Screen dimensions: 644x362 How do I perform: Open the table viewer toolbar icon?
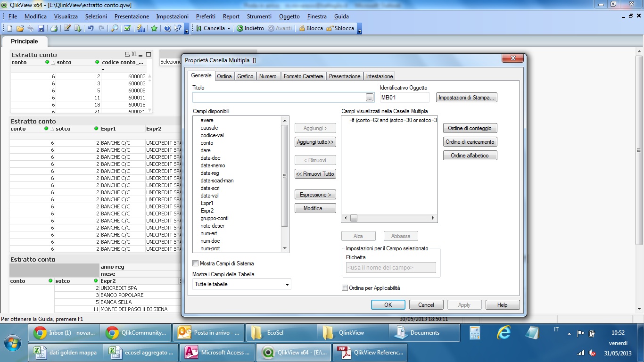[x=77, y=28]
